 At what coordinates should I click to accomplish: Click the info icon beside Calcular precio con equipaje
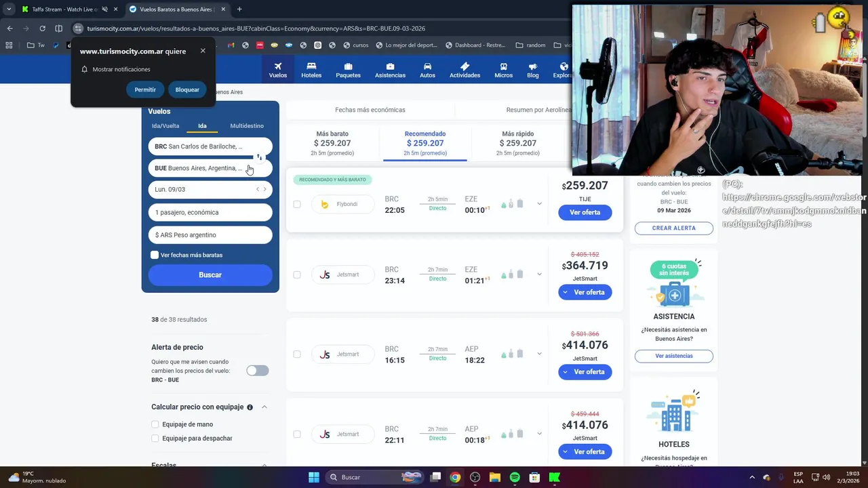(x=250, y=407)
